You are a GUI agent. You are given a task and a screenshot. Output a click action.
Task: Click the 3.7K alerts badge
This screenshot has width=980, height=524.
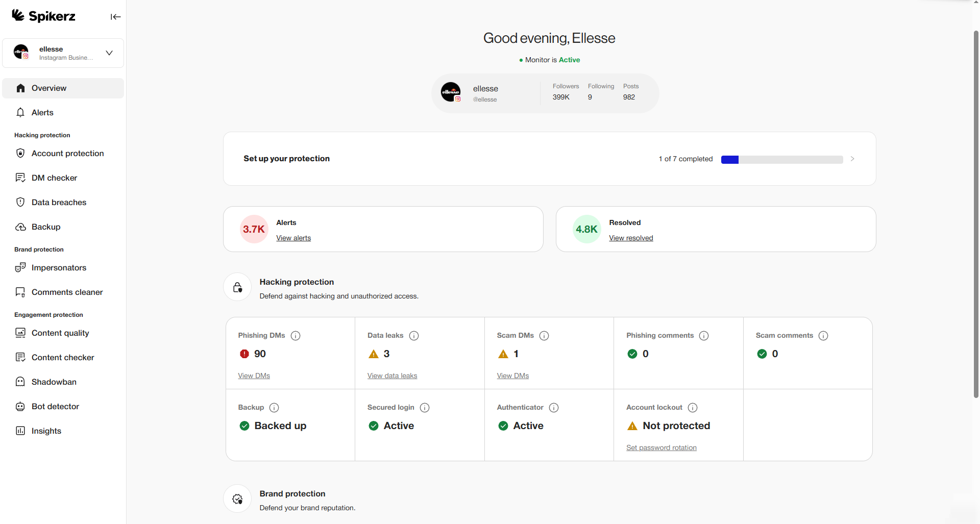coord(254,229)
